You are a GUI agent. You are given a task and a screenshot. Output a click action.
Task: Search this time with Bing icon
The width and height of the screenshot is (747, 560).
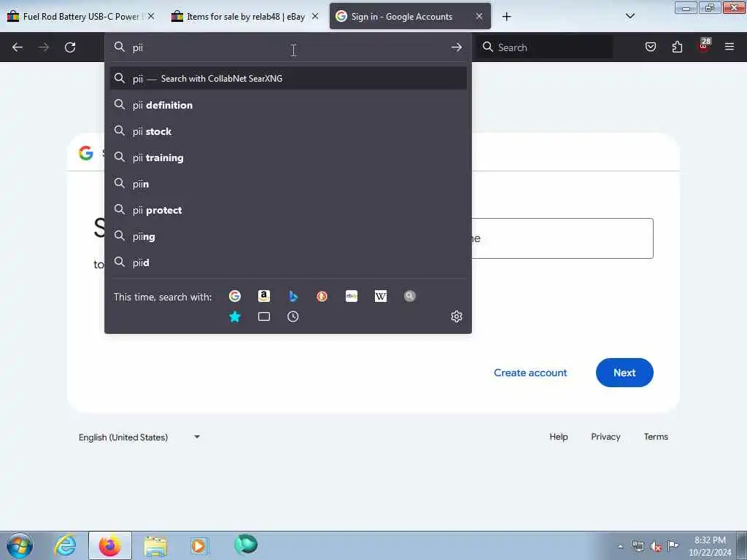pos(293,296)
